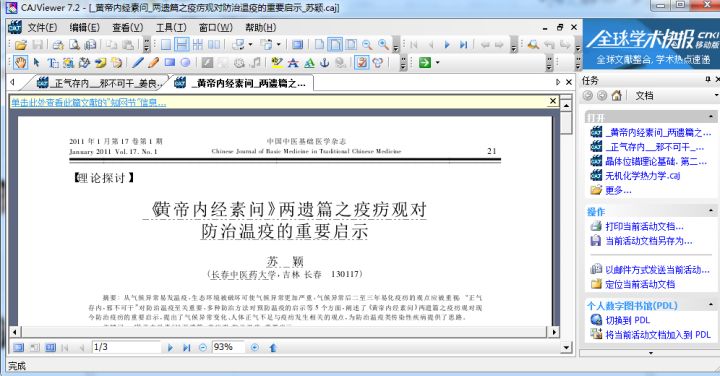This screenshot has height=376, width=720.
Task: Open the 工具(T) menu
Action: point(171,28)
